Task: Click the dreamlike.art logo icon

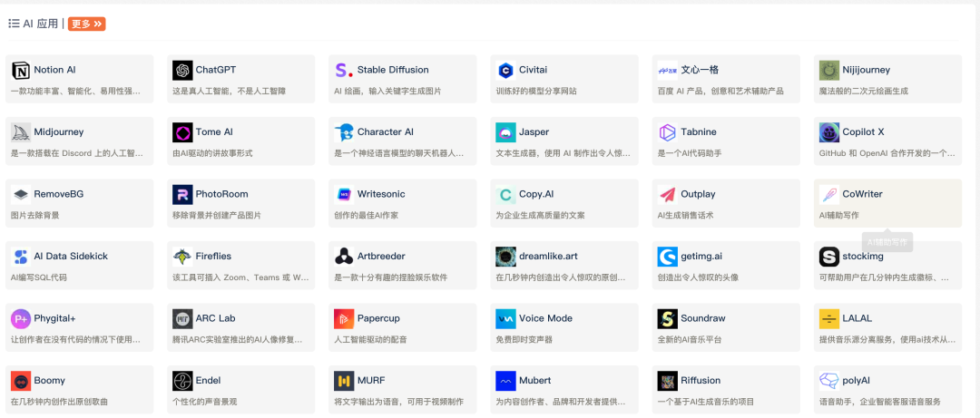Action: pos(505,257)
